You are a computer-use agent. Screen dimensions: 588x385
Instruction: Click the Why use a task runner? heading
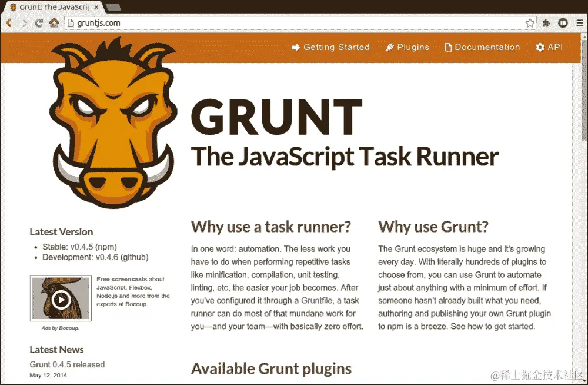click(x=270, y=227)
